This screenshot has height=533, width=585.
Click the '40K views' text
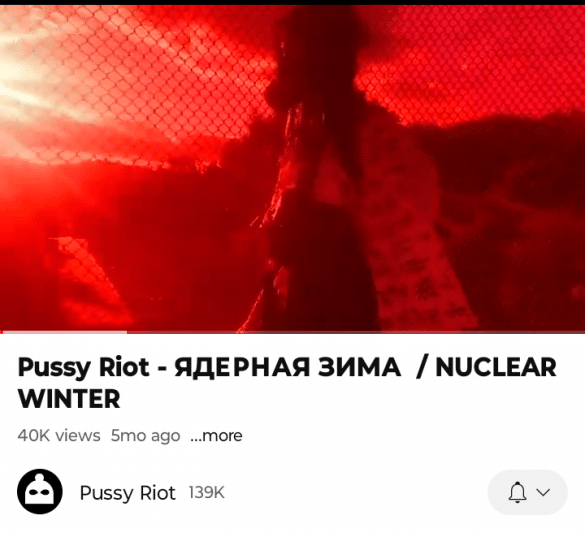(x=59, y=435)
